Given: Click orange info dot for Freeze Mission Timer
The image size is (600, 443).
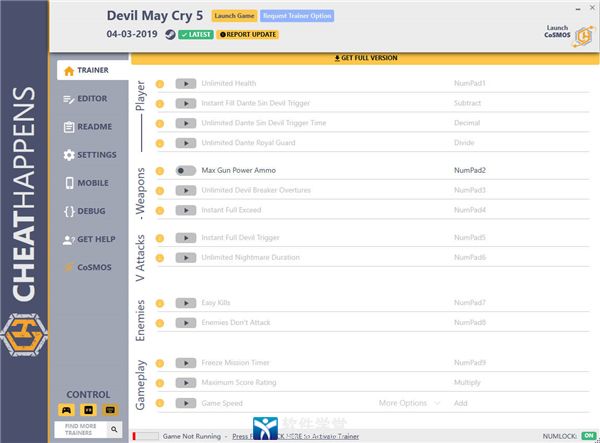Looking at the screenshot, I should pyautogui.click(x=160, y=363).
